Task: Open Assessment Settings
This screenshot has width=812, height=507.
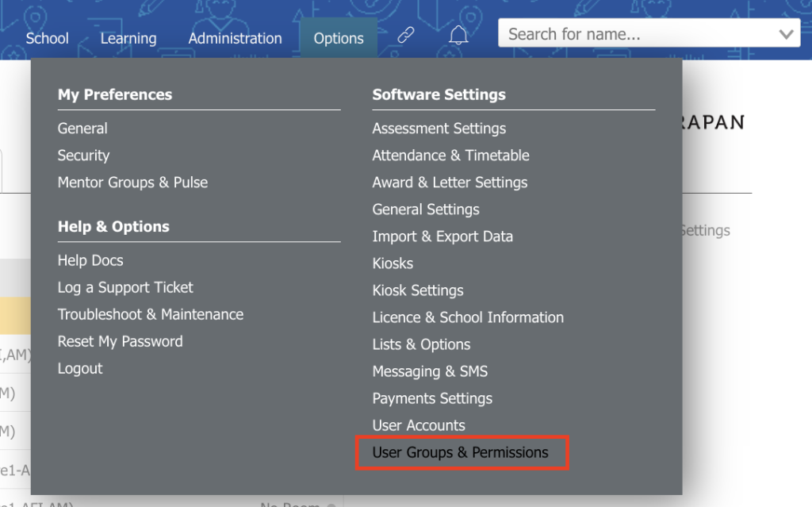Action: click(439, 129)
